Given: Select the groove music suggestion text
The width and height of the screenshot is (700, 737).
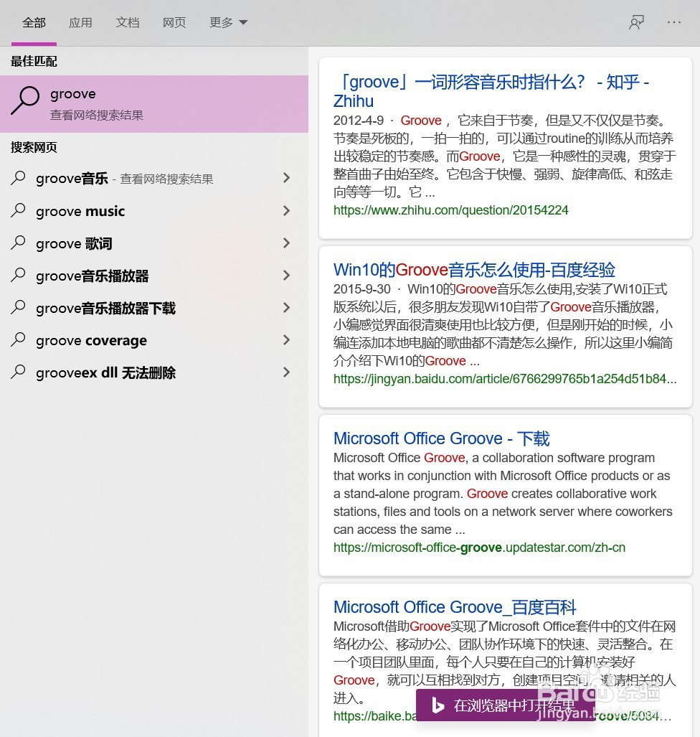Looking at the screenshot, I should tap(80, 212).
